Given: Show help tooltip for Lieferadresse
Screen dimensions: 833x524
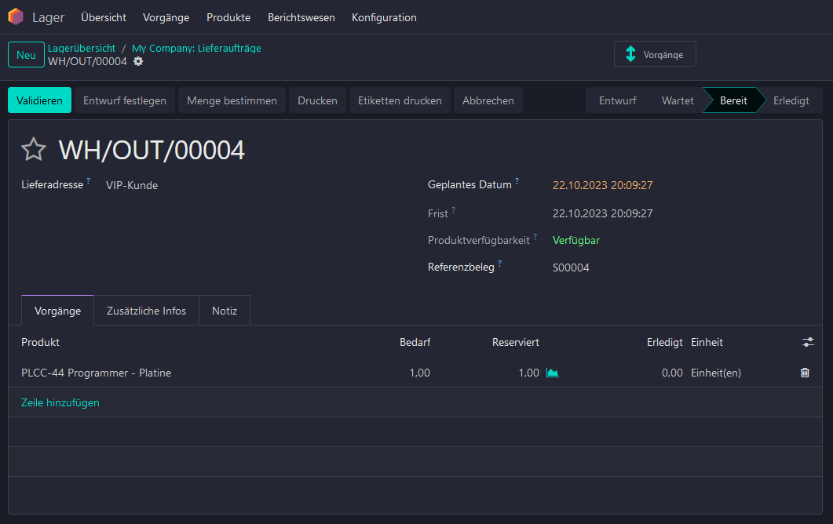Looking at the screenshot, I should (x=88, y=181).
